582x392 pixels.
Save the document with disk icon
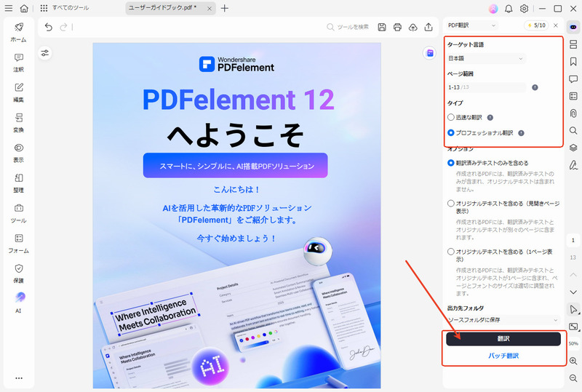click(381, 27)
